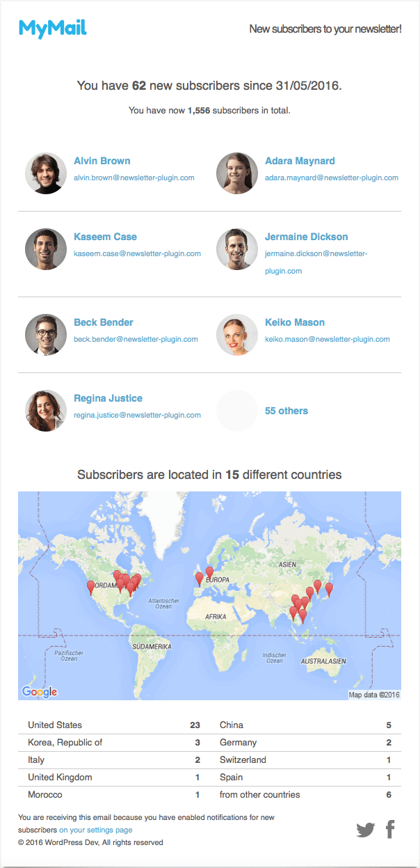Select the 'from other countries' table row

point(305,795)
